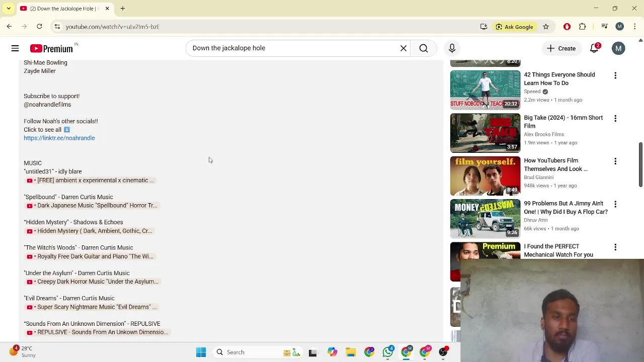Open Chrome profile avatar M
The width and height of the screenshot is (644, 362).
click(x=619, y=27)
